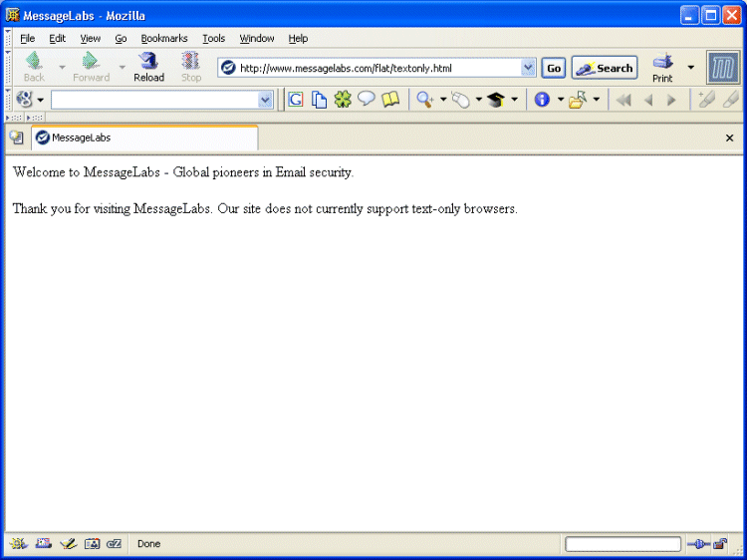The height and width of the screenshot is (560, 747).
Task: Open the Help menu
Action: (298, 39)
